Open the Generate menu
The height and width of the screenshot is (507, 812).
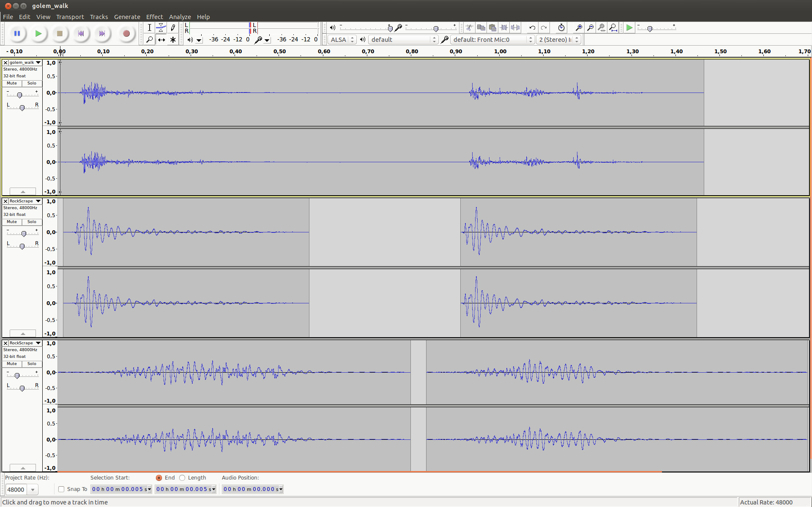(127, 17)
